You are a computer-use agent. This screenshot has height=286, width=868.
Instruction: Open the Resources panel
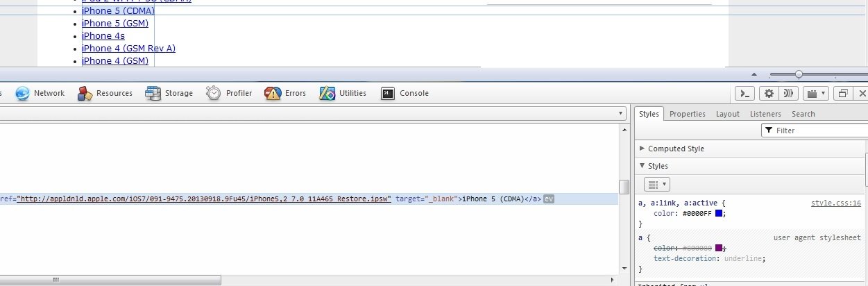point(105,93)
